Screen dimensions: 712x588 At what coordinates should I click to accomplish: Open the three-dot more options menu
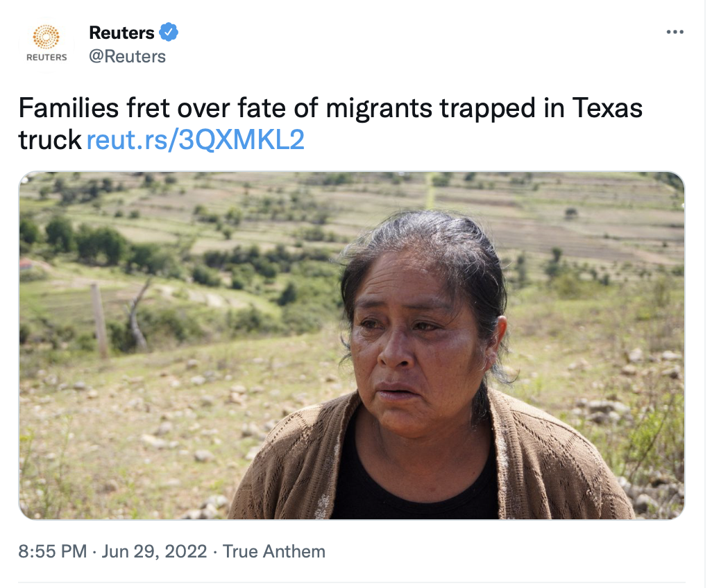coord(675,32)
